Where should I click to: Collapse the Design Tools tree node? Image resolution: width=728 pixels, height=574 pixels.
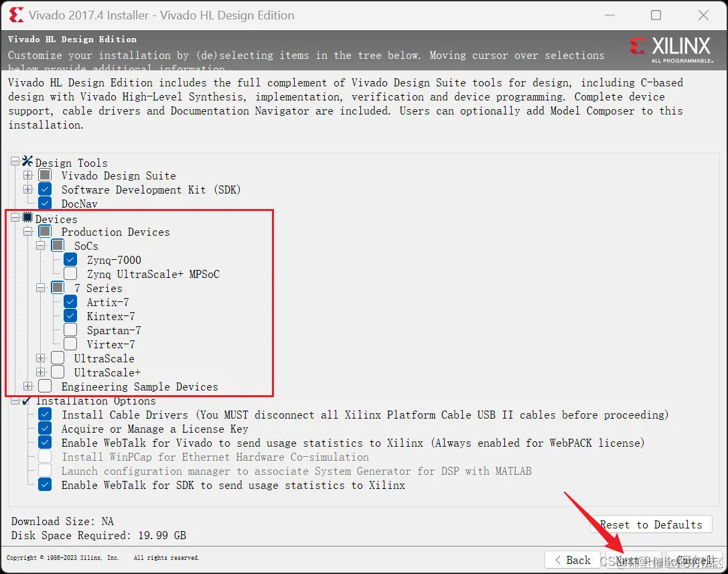click(x=15, y=161)
